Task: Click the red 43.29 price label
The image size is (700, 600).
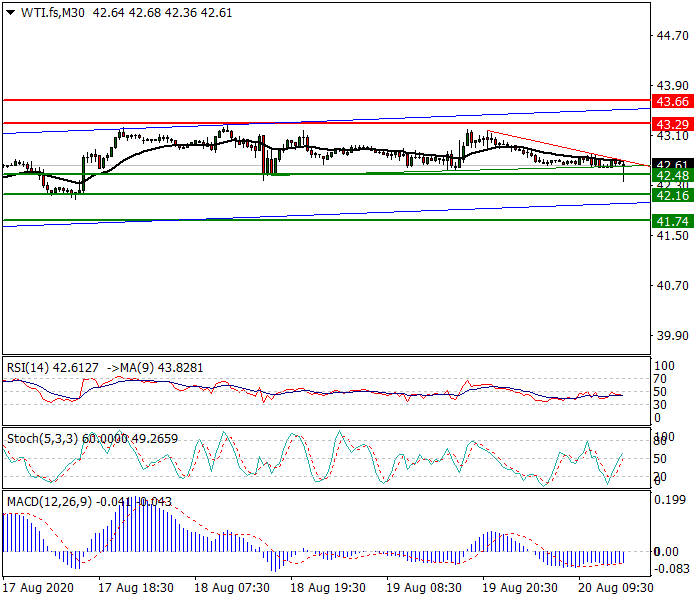Action: [x=673, y=124]
